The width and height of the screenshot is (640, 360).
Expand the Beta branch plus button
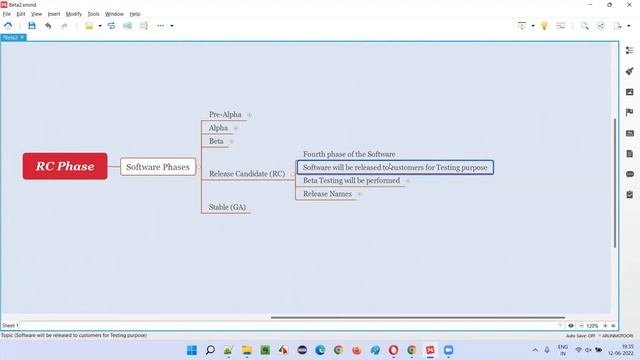pos(231,141)
